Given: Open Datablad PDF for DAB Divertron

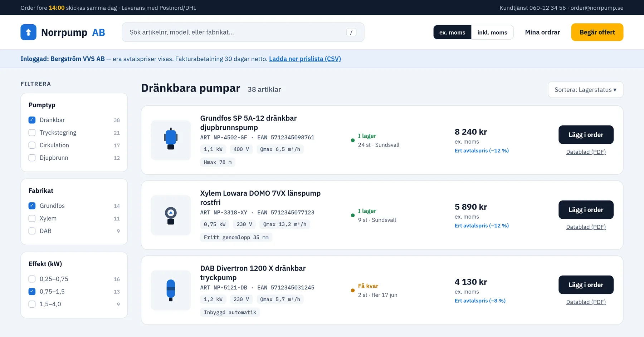Looking at the screenshot, I should point(586,302).
